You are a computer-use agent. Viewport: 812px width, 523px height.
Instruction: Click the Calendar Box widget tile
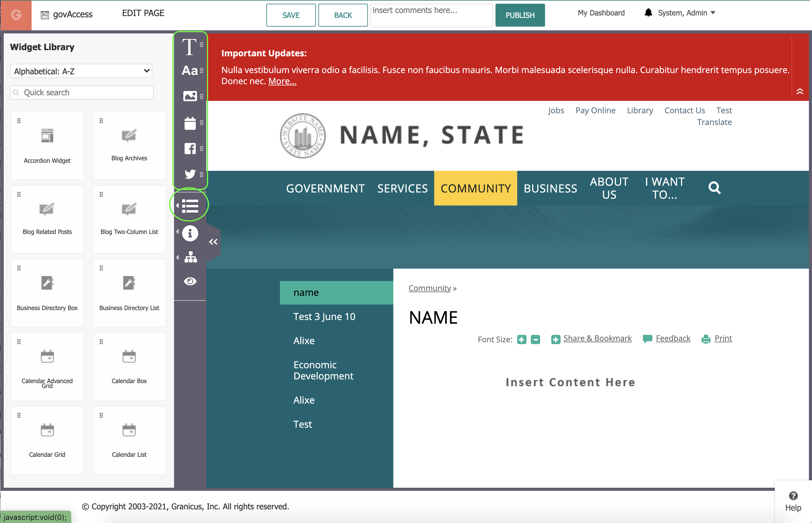pos(129,367)
